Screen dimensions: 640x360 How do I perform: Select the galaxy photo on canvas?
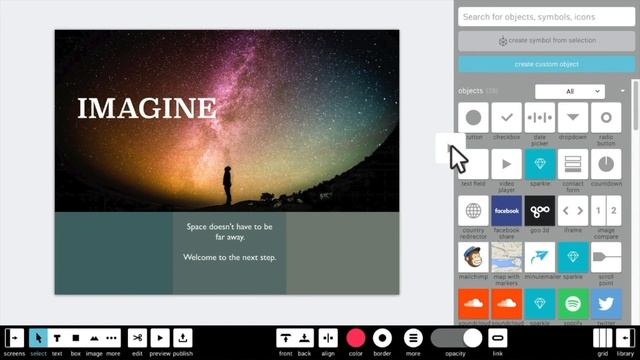coord(227,121)
